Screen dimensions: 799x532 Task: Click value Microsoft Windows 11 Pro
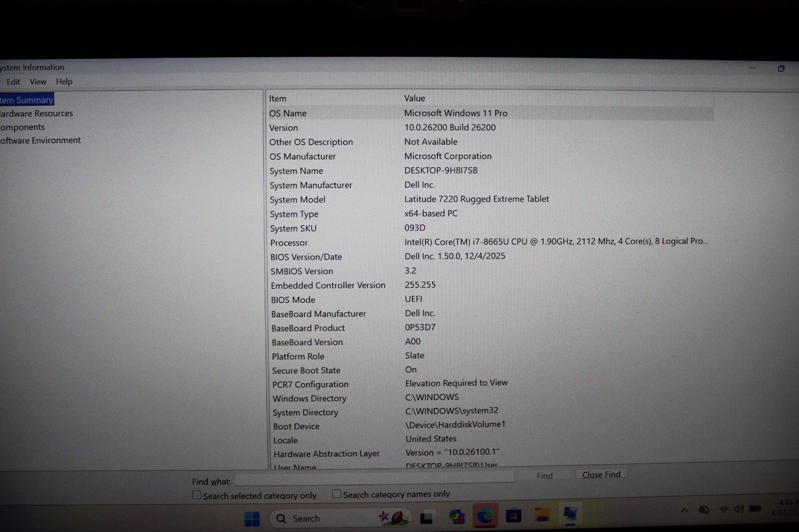[456, 113]
